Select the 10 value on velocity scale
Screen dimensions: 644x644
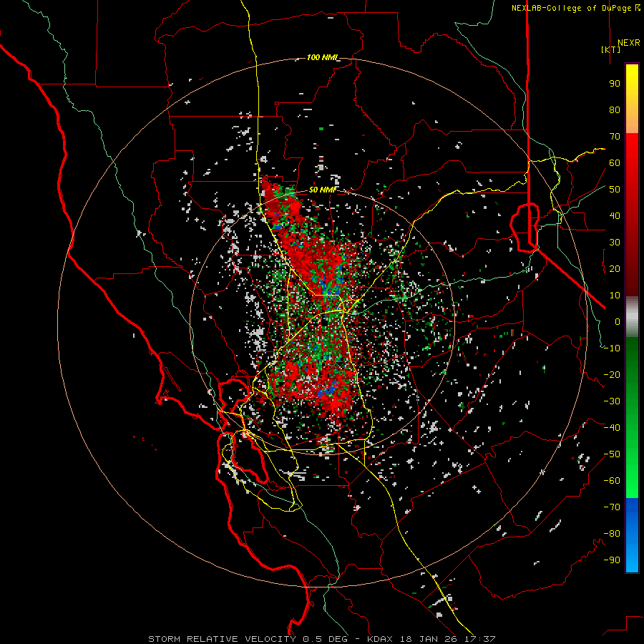(615, 296)
